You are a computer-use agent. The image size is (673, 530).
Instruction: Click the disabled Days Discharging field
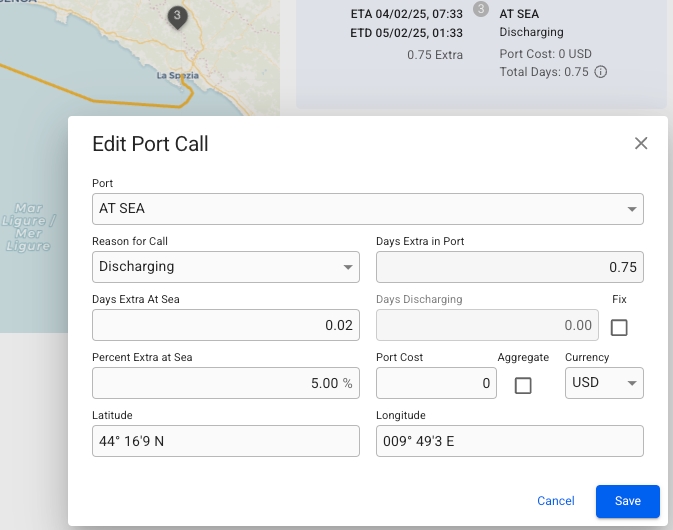487,325
